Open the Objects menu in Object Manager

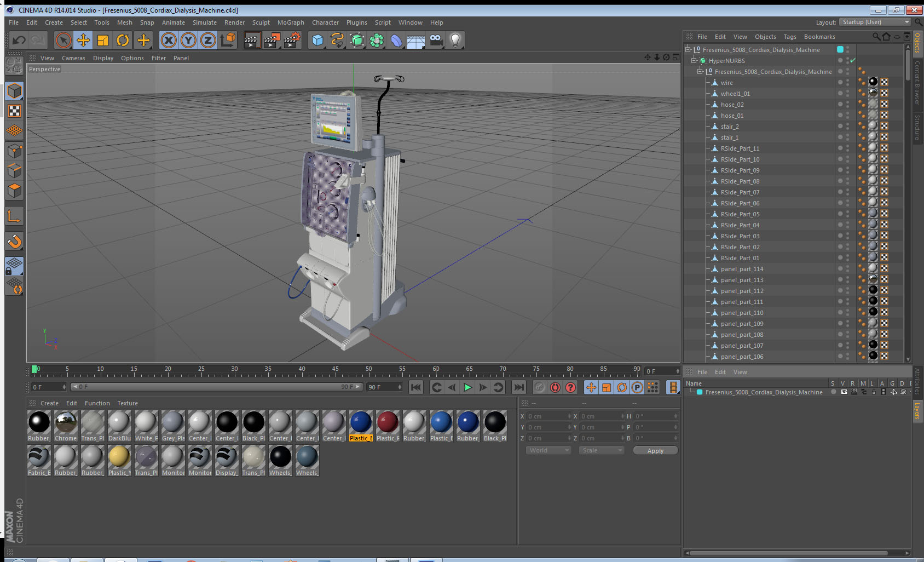[765, 37]
